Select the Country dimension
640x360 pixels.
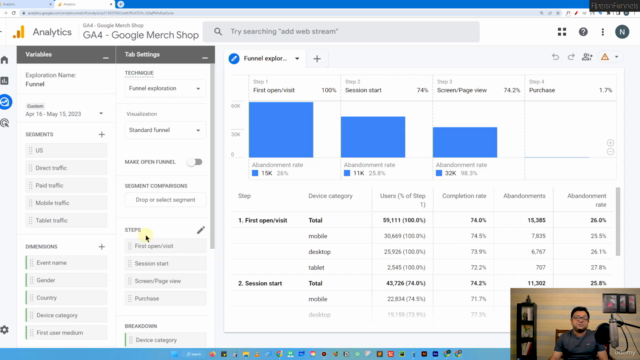point(66,298)
